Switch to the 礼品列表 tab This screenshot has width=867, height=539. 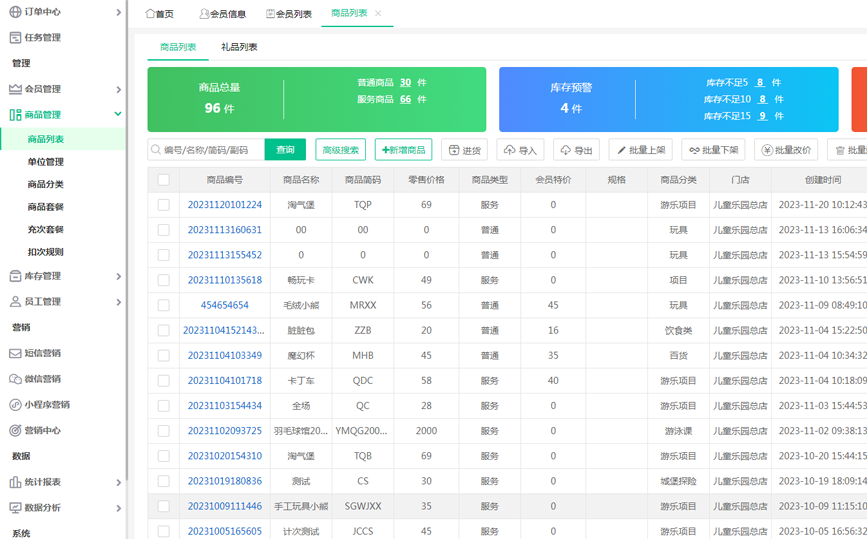(x=239, y=47)
